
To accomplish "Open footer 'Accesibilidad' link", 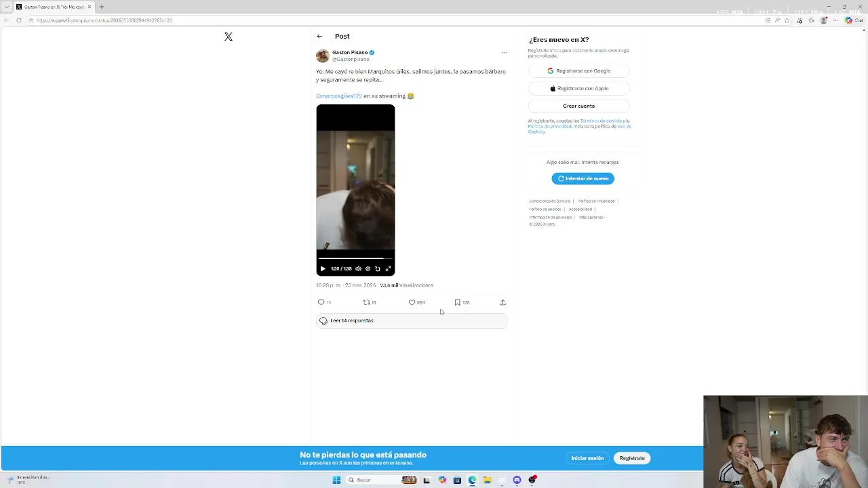I will pos(580,209).
